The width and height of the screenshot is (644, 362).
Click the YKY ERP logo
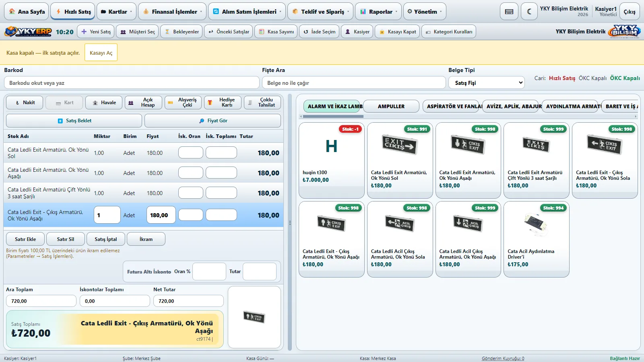28,32
